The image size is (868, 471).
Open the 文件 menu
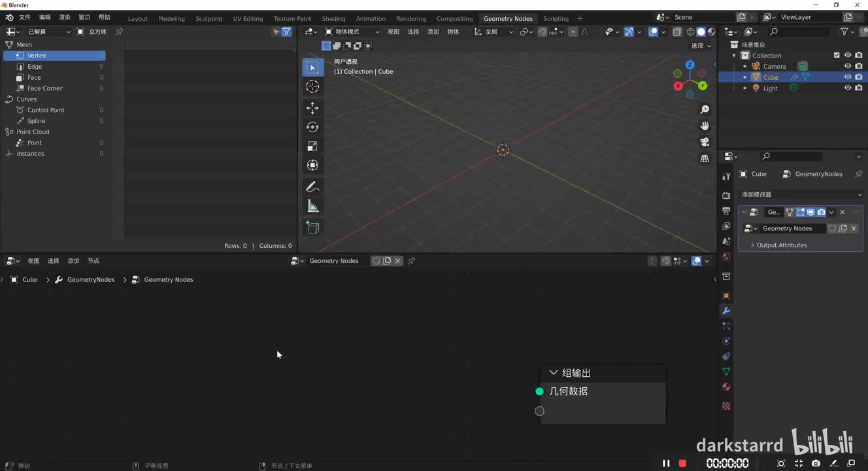pos(25,17)
